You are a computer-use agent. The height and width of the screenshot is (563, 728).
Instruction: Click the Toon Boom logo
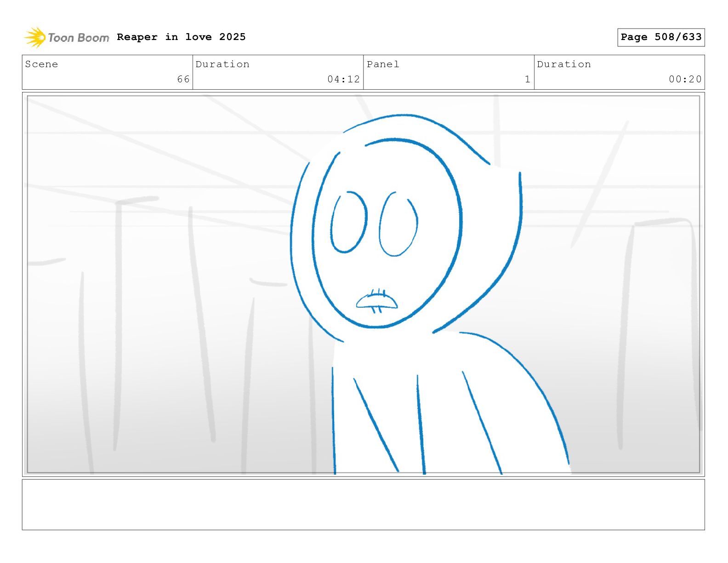(67, 37)
